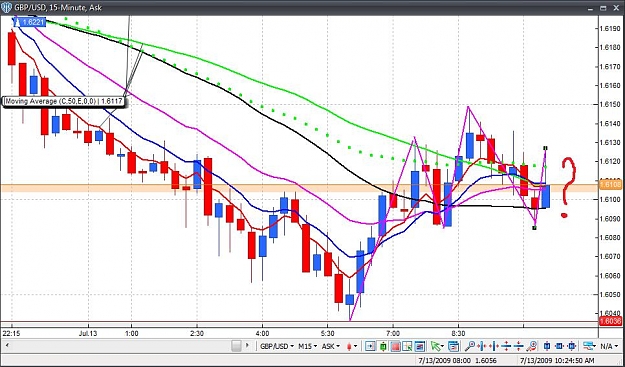Click the vertical expand scale icon
This screenshot has height=367, width=625.
[506, 346]
